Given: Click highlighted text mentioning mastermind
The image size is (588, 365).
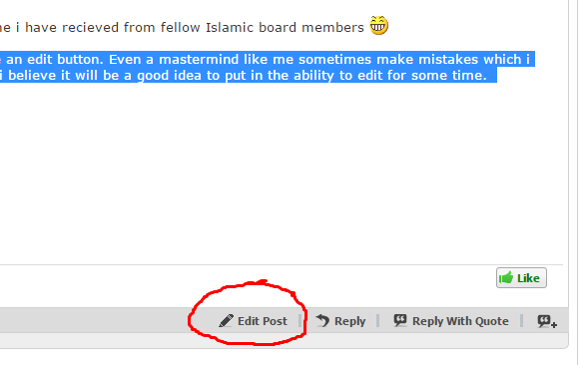Looking at the screenshot, I should pyautogui.click(x=267, y=59).
